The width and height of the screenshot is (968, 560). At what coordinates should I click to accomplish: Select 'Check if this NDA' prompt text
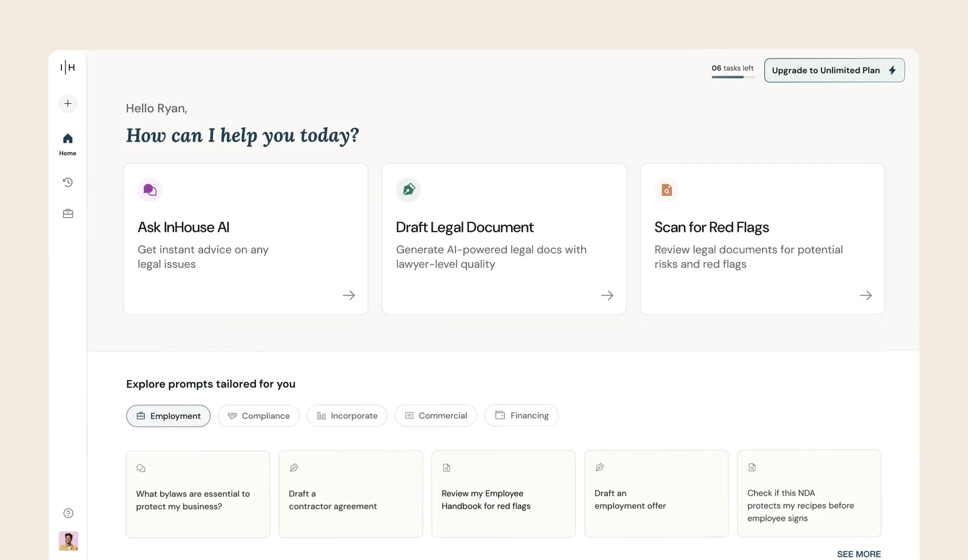click(x=800, y=506)
